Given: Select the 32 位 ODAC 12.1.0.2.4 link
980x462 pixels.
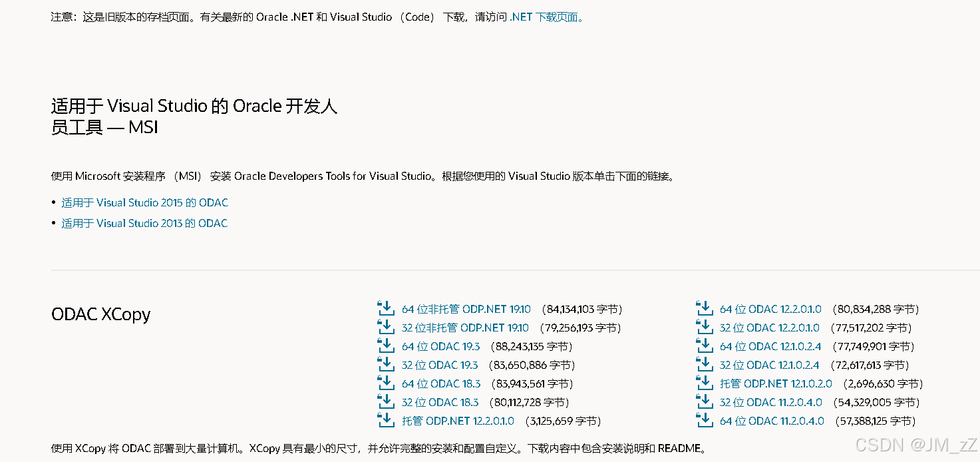Looking at the screenshot, I should pos(770,365).
